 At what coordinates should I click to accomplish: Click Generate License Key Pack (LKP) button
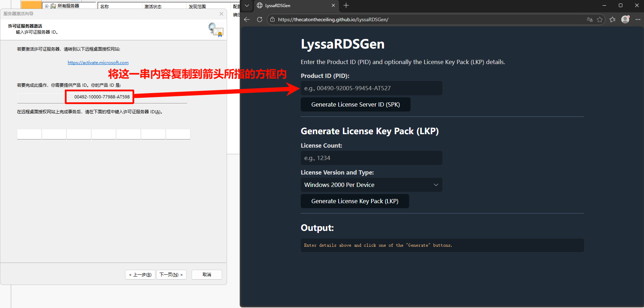pyautogui.click(x=355, y=201)
